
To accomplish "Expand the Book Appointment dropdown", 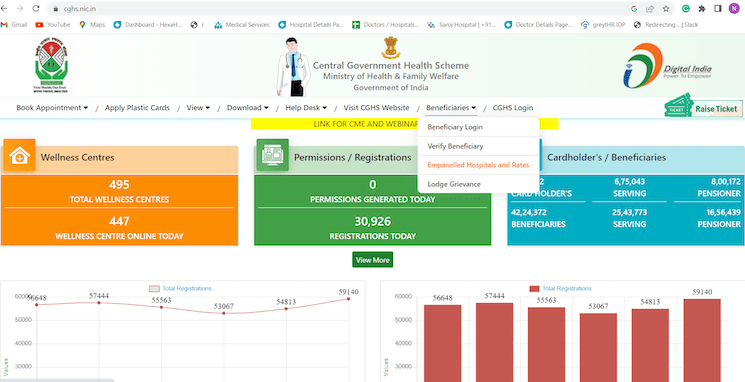I will [52, 108].
